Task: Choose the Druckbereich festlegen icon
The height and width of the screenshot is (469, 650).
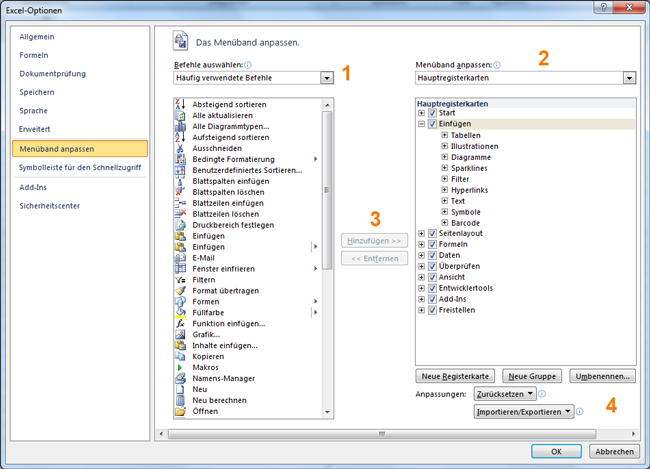Action: coord(180,225)
